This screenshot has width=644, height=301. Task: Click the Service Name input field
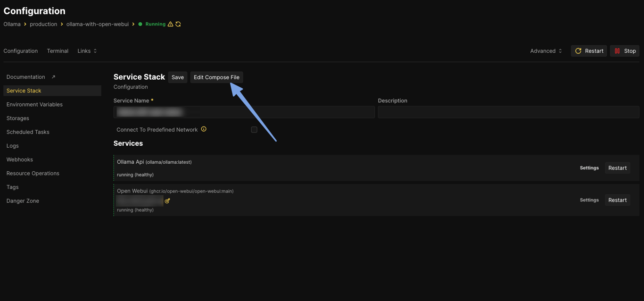pos(244,112)
